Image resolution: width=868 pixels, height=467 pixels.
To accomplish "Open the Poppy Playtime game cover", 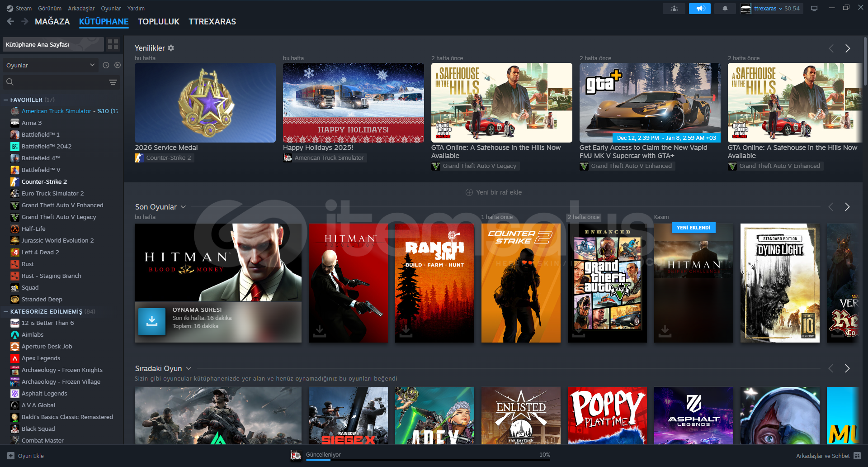I will (x=607, y=415).
